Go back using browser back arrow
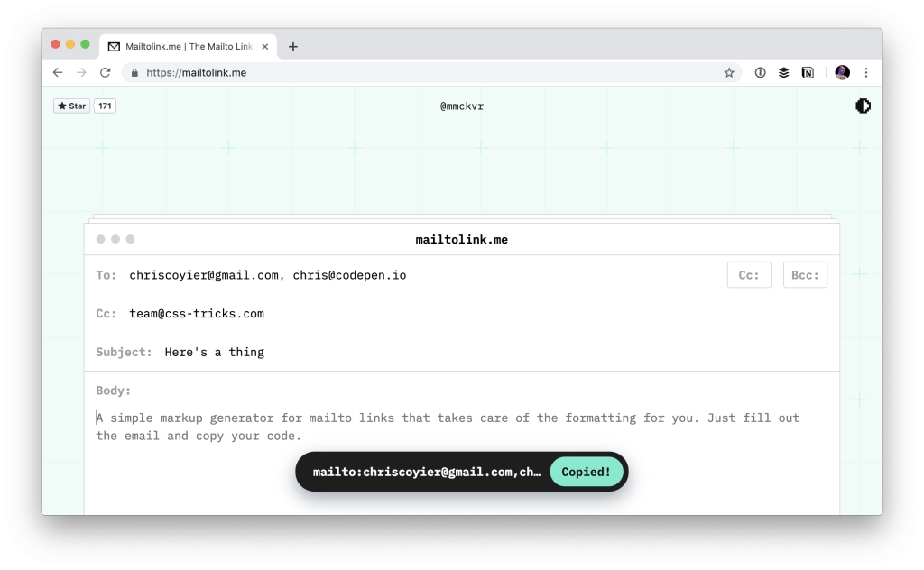Viewport: 924px width, 570px height. coord(58,72)
